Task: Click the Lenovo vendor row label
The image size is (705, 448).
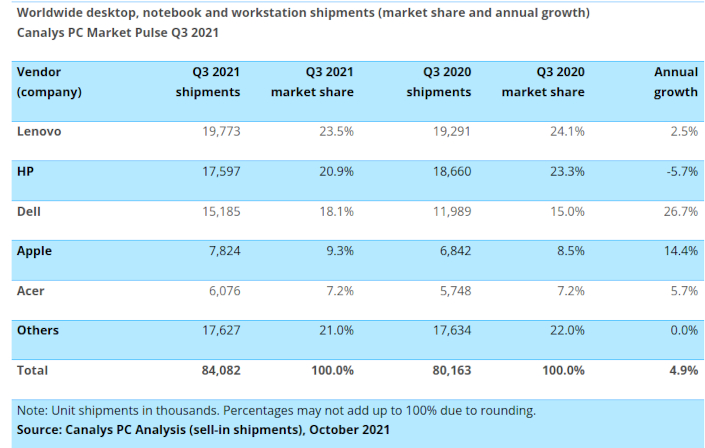Action: (x=40, y=131)
